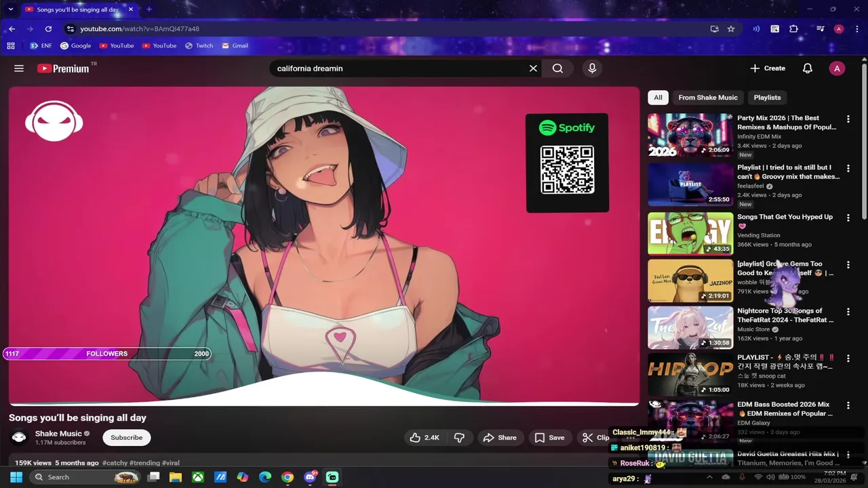
Task: Click the #trending hashtag
Action: point(144,463)
